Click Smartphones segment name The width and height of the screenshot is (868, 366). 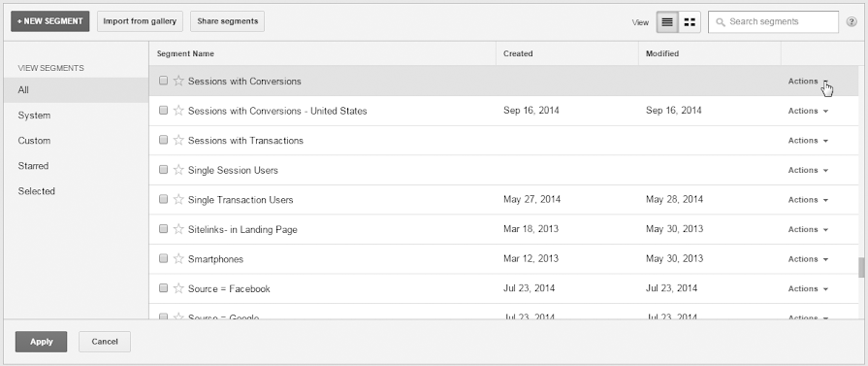(x=216, y=259)
